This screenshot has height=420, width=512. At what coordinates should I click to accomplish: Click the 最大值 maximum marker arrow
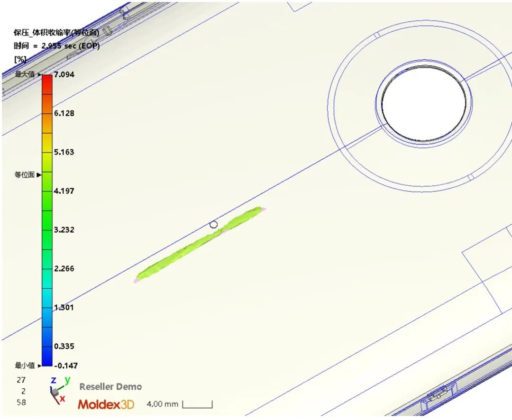[39, 74]
